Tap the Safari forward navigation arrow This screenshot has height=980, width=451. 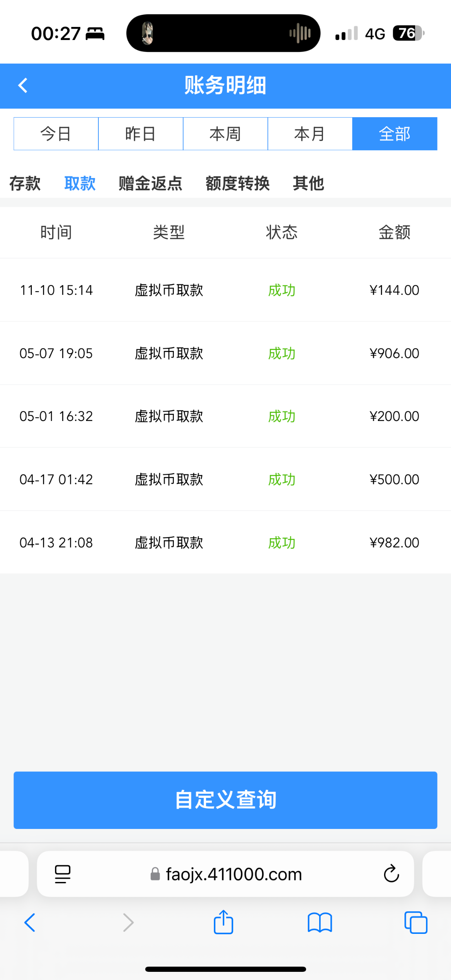(x=128, y=922)
